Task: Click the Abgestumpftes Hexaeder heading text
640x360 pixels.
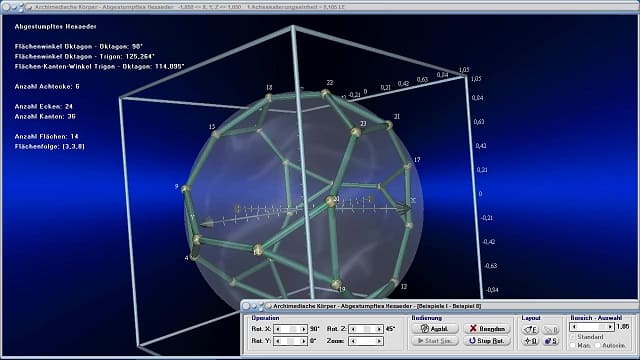Action: (x=56, y=27)
